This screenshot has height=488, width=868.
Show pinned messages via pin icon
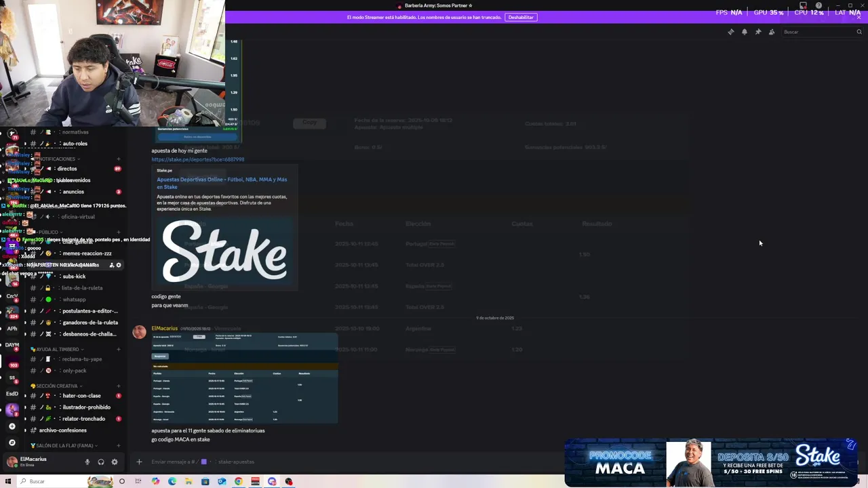coord(757,32)
